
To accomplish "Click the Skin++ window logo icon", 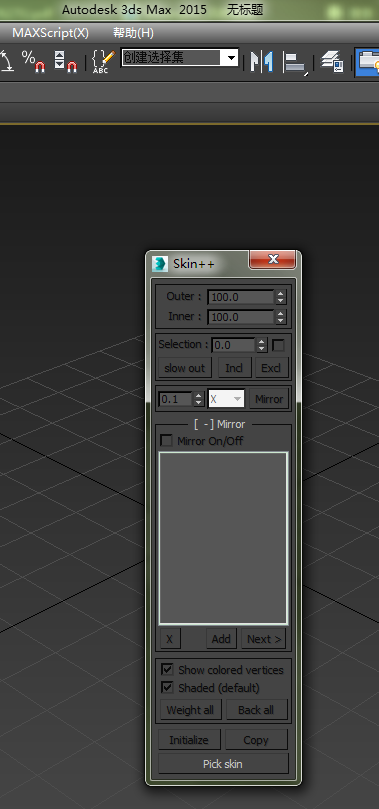I will tap(160, 264).
